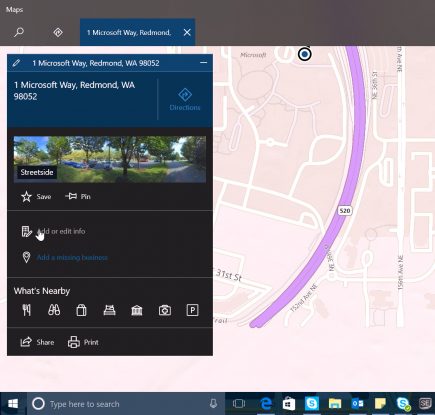Open Task View from the taskbar
This screenshot has width=435, height=415.
[239, 404]
